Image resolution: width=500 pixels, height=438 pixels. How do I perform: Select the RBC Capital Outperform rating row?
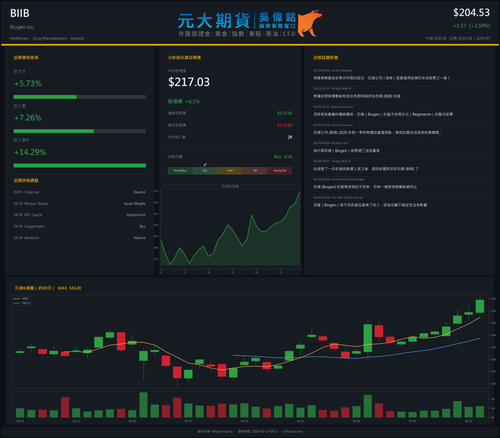coord(80,215)
